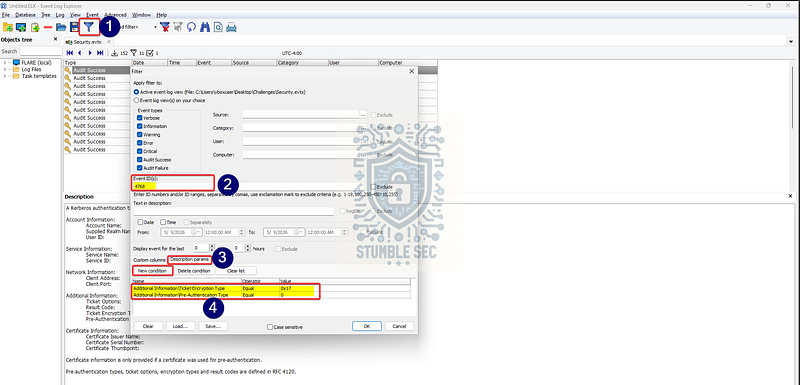Click the Objects tree Search field
Screen dimensions: 800x385
pyautogui.click(x=40, y=52)
